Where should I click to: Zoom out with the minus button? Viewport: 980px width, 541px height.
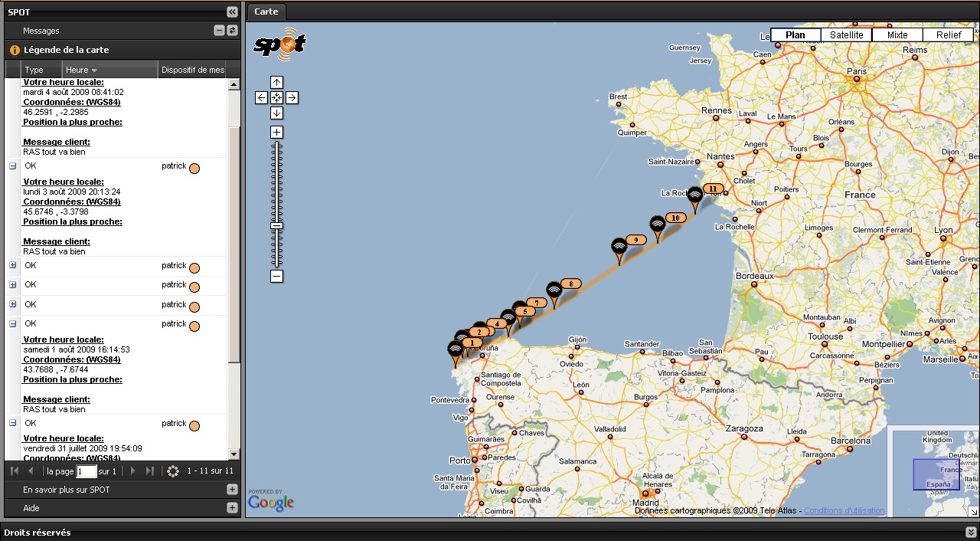[277, 277]
